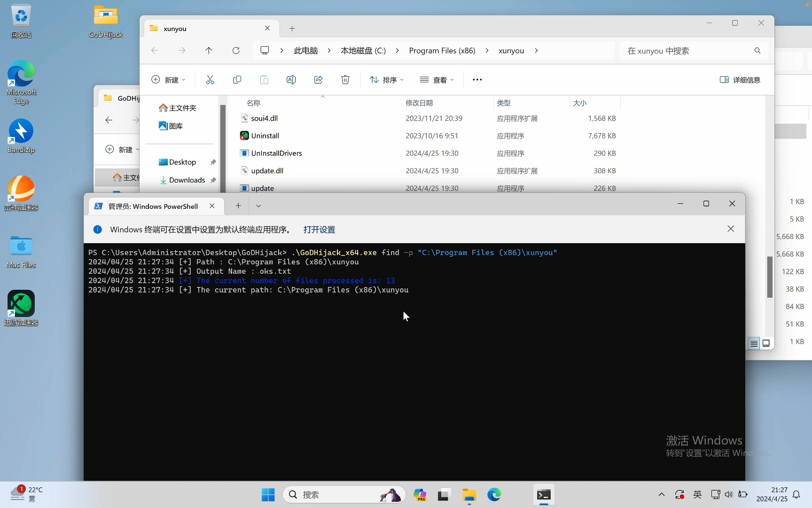812x508 pixels.
Task: Click 本地磁盘 (C:) in the breadcrumb
Action: point(363,50)
